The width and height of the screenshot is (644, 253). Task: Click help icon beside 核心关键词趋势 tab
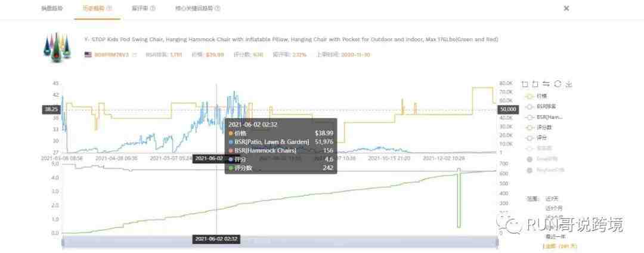[218, 8]
